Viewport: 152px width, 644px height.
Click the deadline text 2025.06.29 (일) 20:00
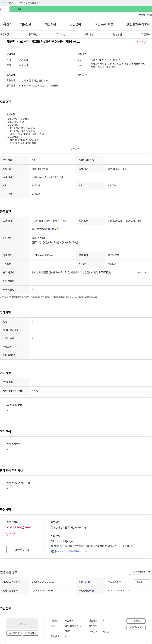(x=19, y=527)
